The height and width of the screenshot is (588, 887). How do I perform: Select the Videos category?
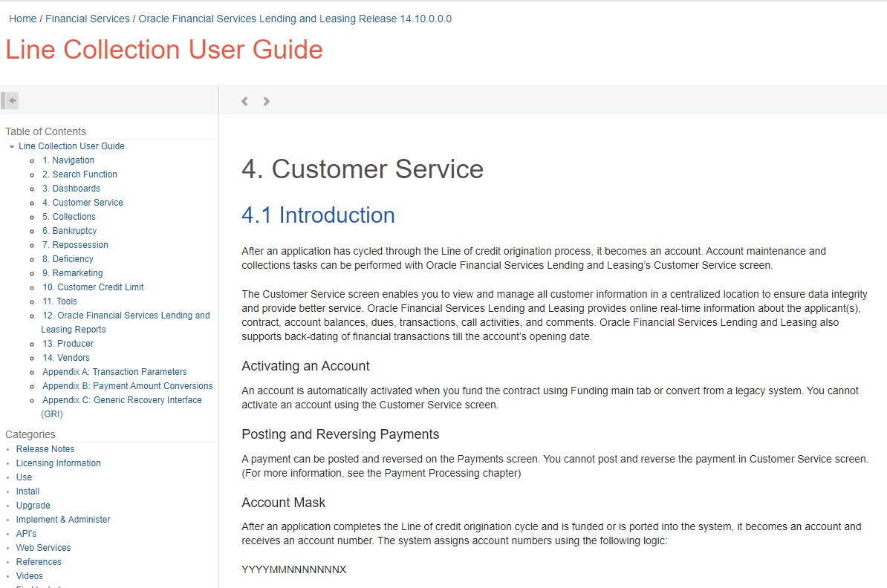[x=30, y=576]
